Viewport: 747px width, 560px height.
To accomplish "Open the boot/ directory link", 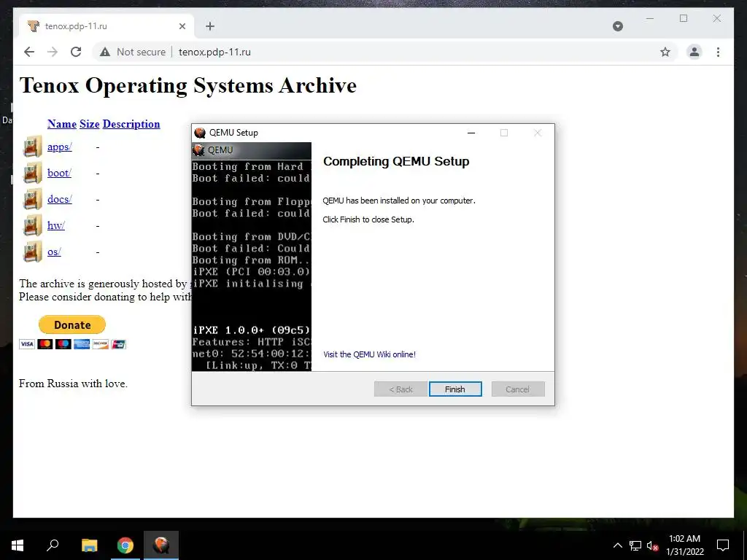I will click(x=59, y=173).
